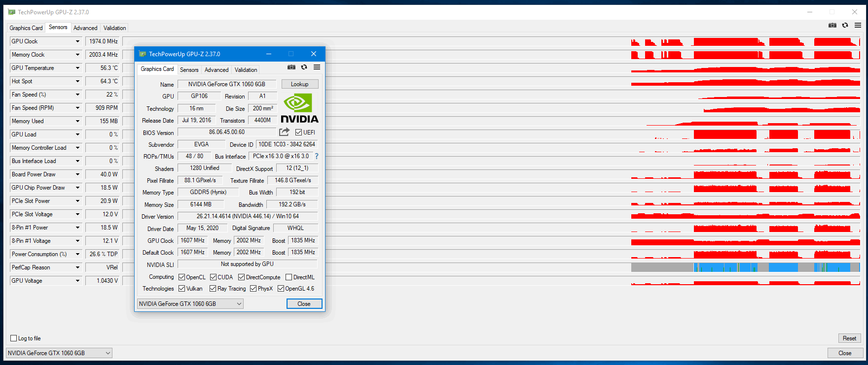Open the GPU Temperature sensor dropdown
This screenshot has height=365, width=868.
pos(77,68)
